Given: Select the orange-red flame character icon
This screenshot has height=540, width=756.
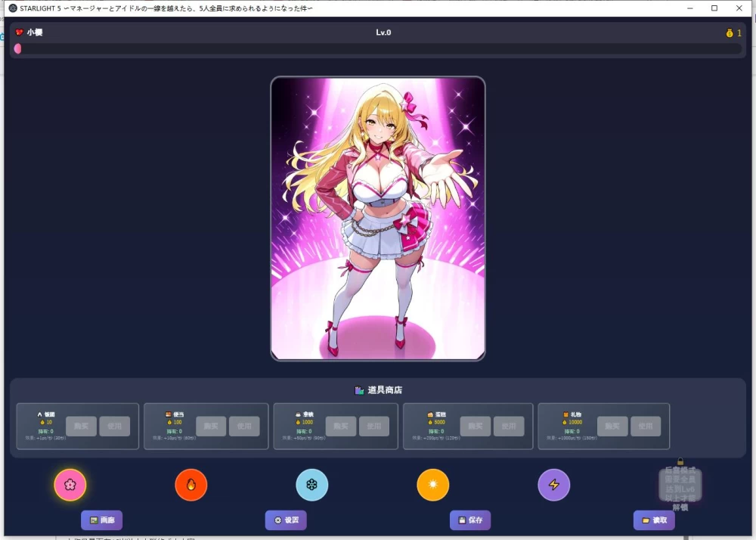Looking at the screenshot, I should [191, 485].
